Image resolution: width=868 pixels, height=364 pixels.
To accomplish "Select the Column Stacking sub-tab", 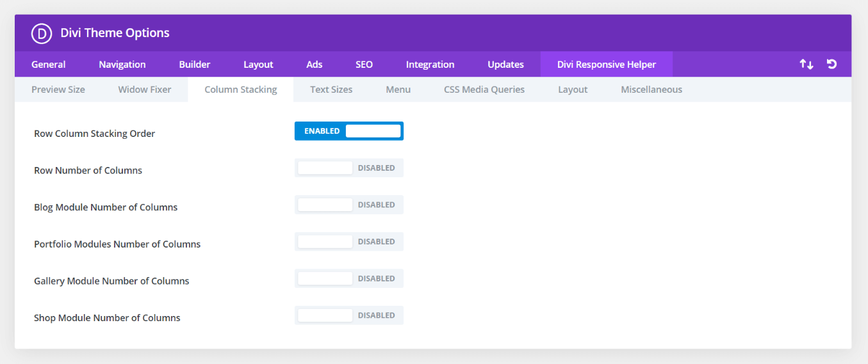I will pos(241,90).
